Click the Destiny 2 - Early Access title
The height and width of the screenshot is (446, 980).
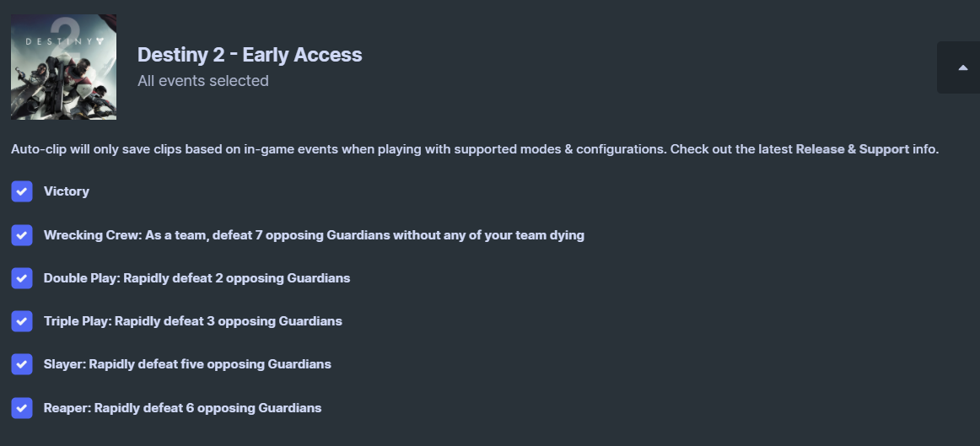[250, 54]
